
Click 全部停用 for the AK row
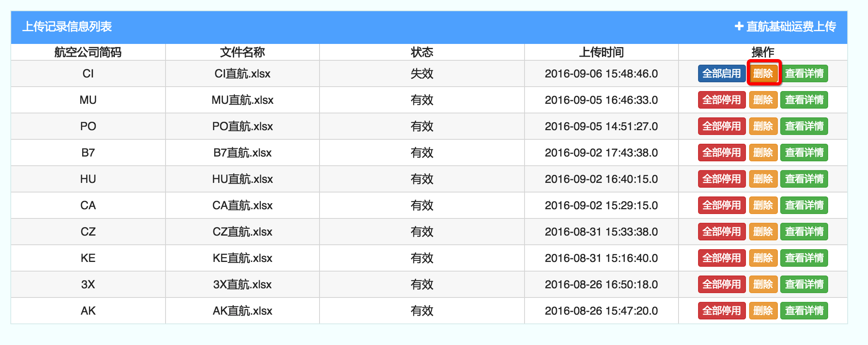(x=721, y=311)
